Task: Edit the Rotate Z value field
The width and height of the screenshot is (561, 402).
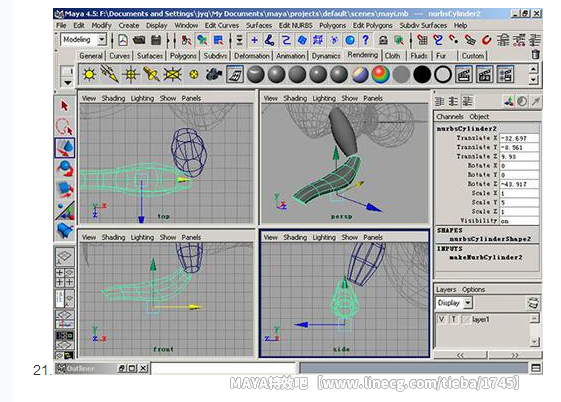Action: 519,184
